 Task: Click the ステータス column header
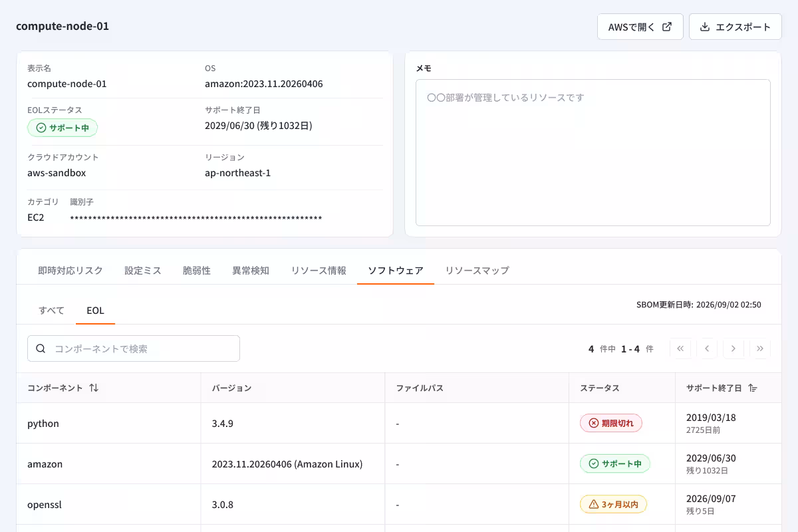point(622,388)
